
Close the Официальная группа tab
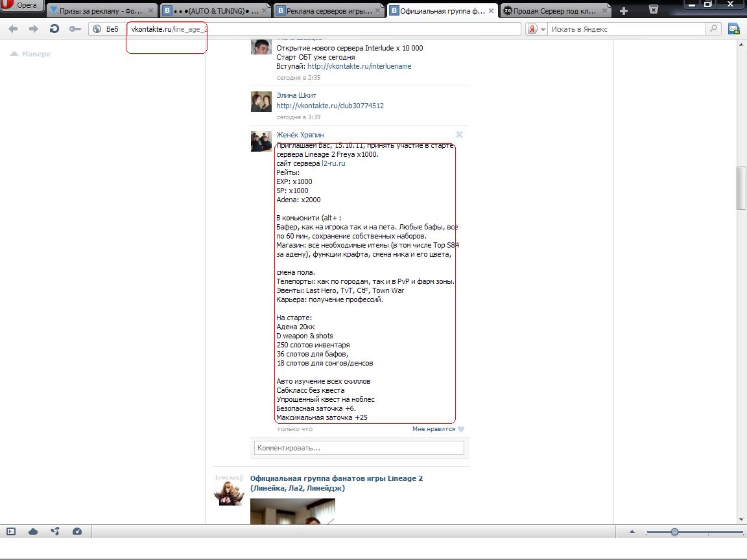click(491, 10)
